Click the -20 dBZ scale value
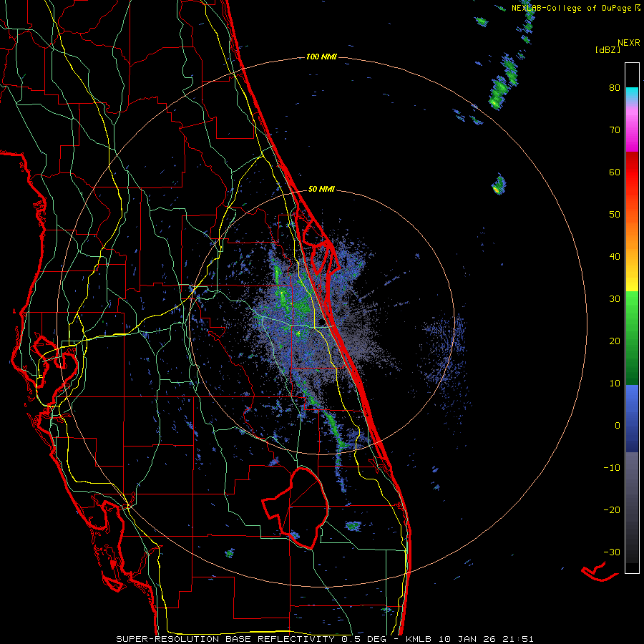 coord(612,509)
